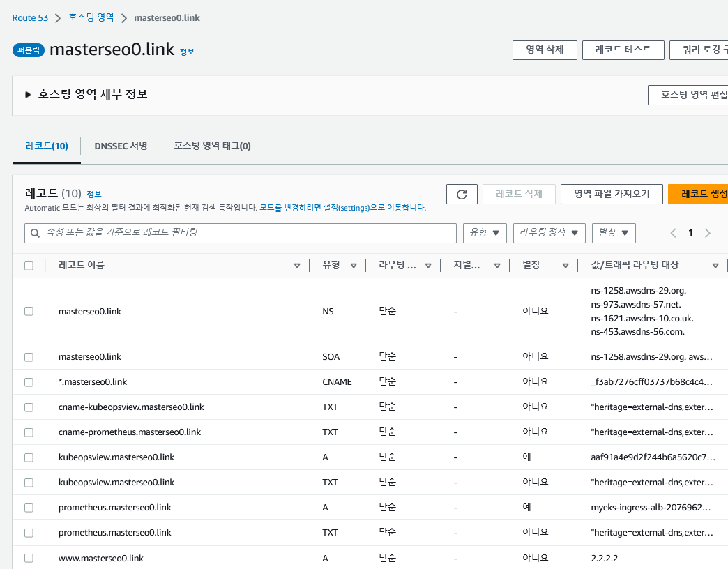728x569 pixels.
Task: Click 영역 삭제 button
Action: [545, 50]
